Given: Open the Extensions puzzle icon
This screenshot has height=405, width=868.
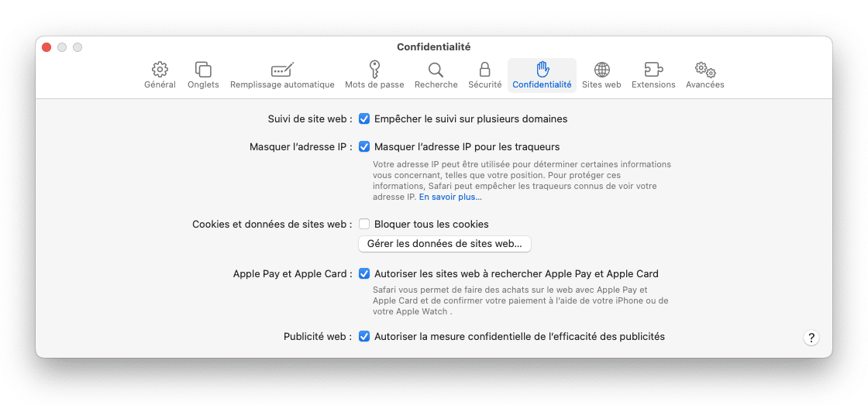Looking at the screenshot, I should [654, 70].
